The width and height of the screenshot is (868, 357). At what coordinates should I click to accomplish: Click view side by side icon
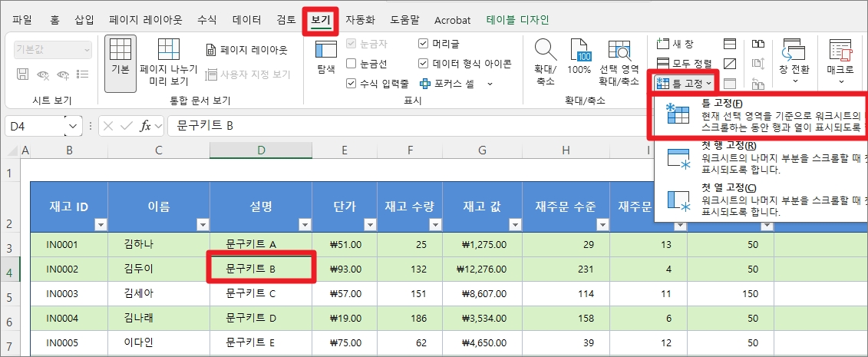pyautogui.click(x=757, y=44)
